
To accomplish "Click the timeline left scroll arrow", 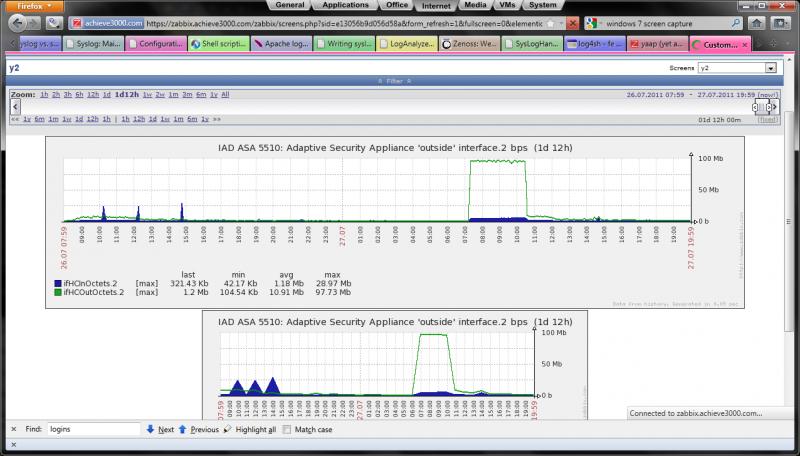I will tap(15, 107).
